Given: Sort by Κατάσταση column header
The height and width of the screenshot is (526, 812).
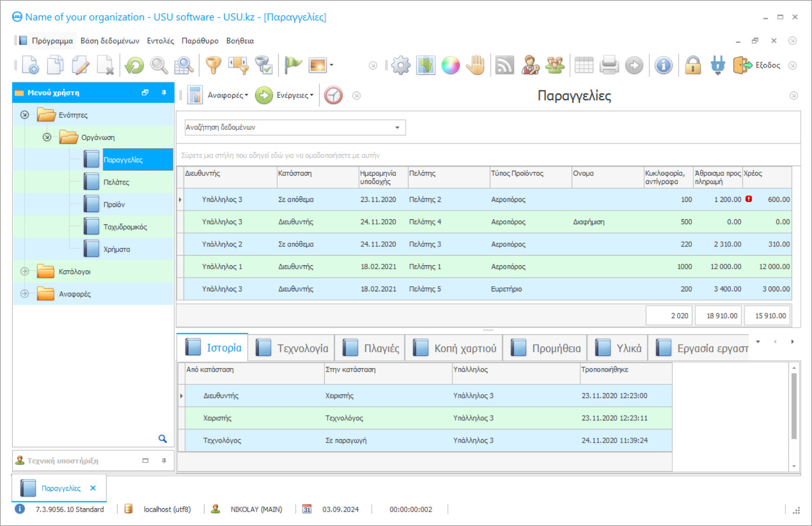Looking at the screenshot, I should [x=317, y=177].
